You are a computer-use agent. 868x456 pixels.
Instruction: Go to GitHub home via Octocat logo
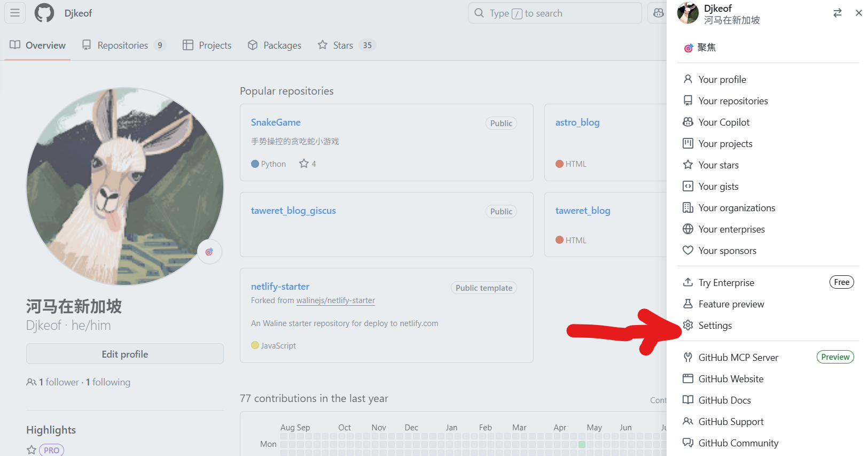(x=44, y=13)
